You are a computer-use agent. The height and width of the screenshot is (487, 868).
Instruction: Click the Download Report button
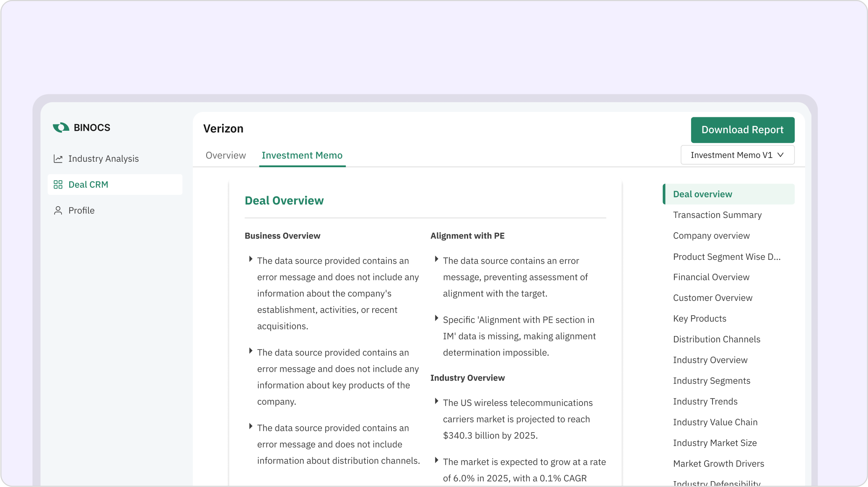pos(743,130)
